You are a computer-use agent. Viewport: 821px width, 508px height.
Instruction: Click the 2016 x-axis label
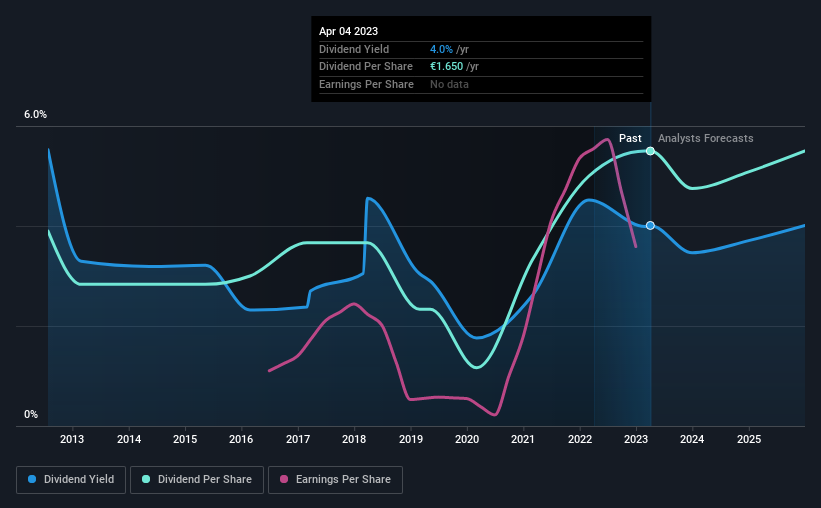[x=241, y=439]
